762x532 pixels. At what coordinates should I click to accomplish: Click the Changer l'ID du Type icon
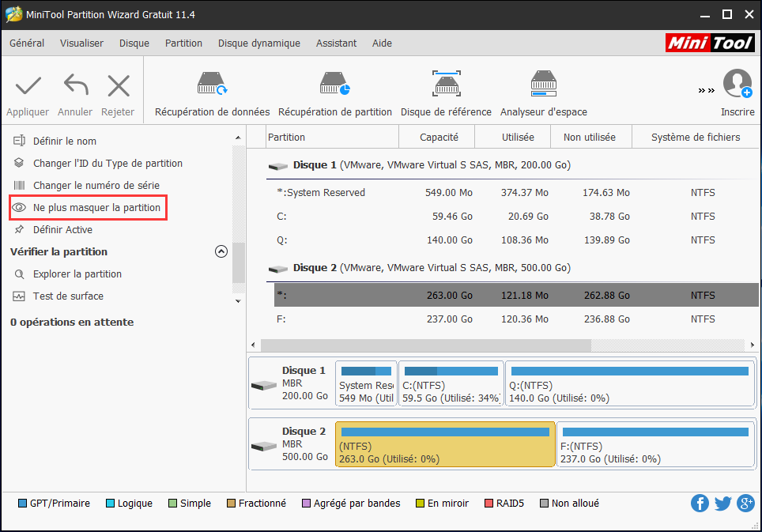[19, 163]
